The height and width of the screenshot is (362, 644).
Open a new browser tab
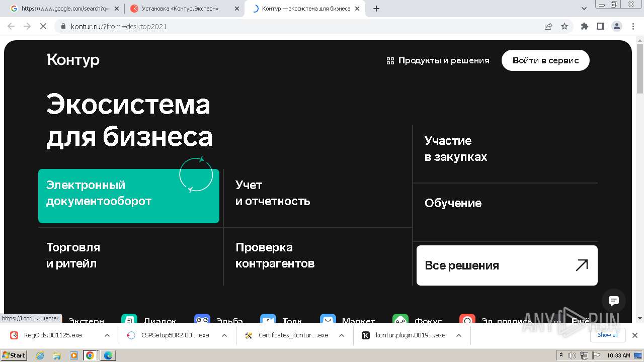click(x=376, y=9)
